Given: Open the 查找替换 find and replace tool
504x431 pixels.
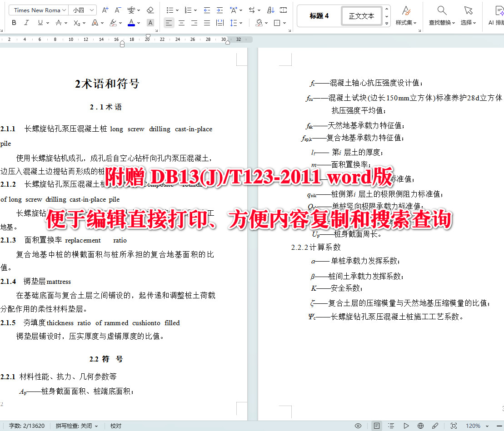Looking at the screenshot, I should point(442,15).
